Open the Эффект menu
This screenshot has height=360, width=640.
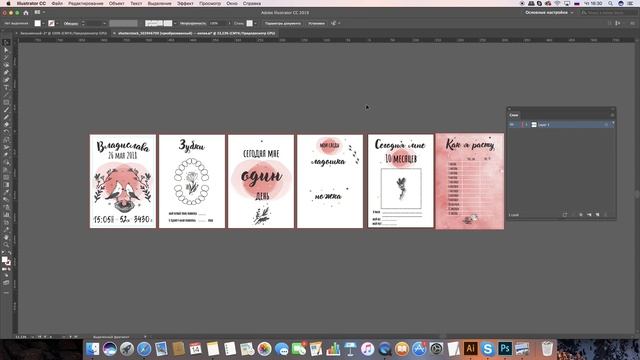pos(185,3)
